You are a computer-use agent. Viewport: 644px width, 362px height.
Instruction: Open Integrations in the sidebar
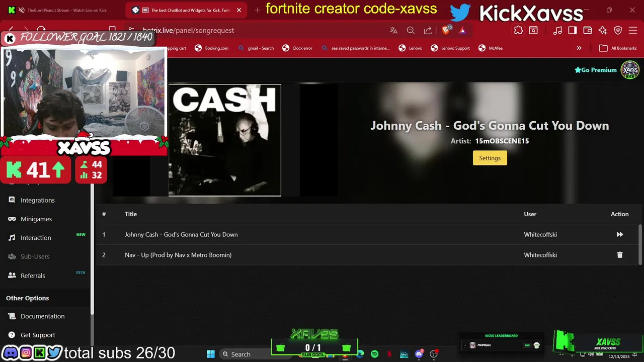pyautogui.click(x=38, y=200)
